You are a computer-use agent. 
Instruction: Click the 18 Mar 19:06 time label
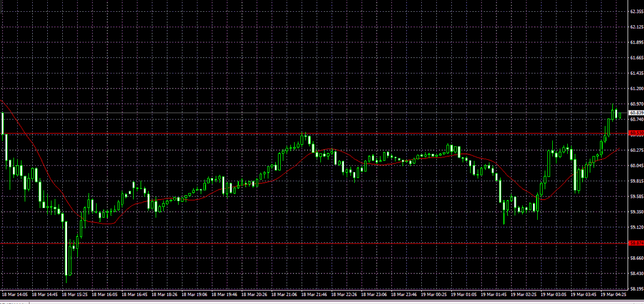point(195,294)
